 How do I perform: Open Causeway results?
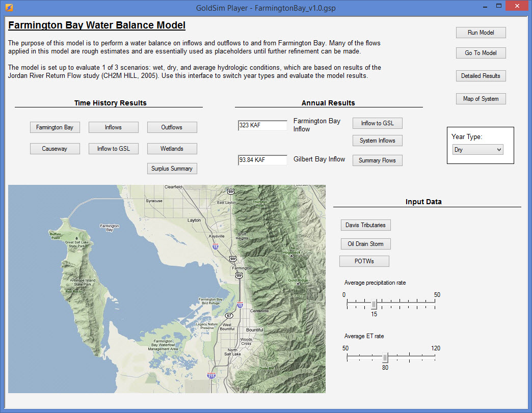(x=55, y=149)
